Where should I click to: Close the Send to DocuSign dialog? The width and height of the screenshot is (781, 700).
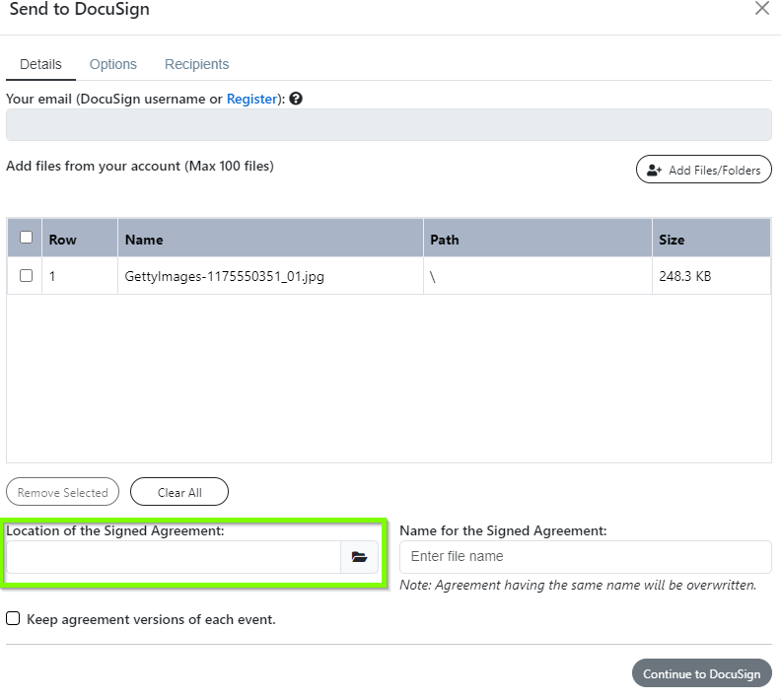click(762, 8)
